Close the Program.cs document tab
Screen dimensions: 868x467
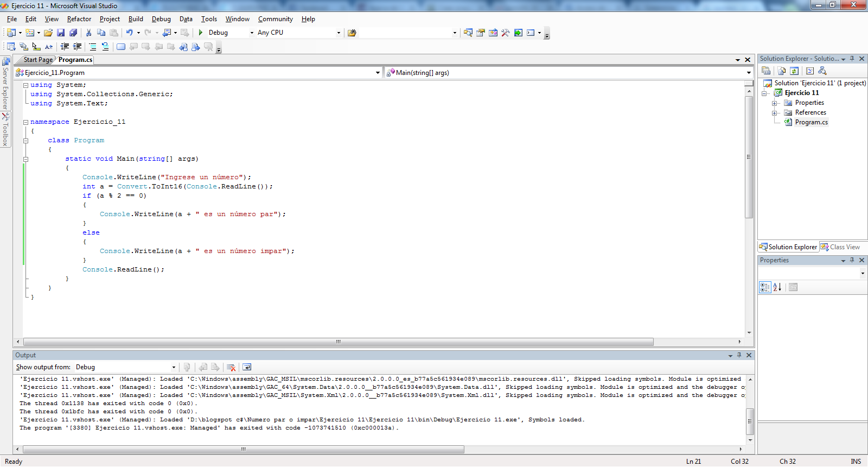[x=748, y=60]
